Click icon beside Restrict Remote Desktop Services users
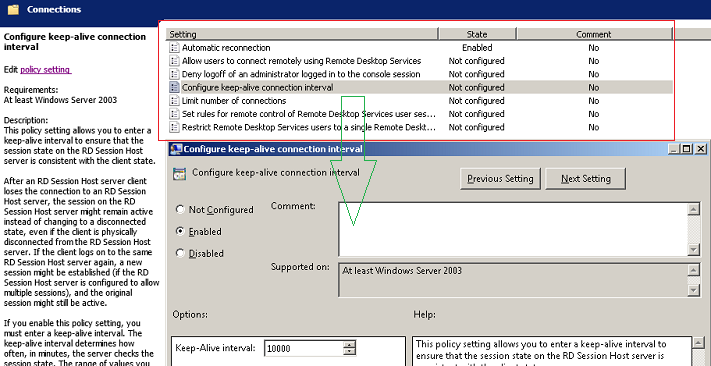Screen dimensions: 711x366 pos(174,127)
